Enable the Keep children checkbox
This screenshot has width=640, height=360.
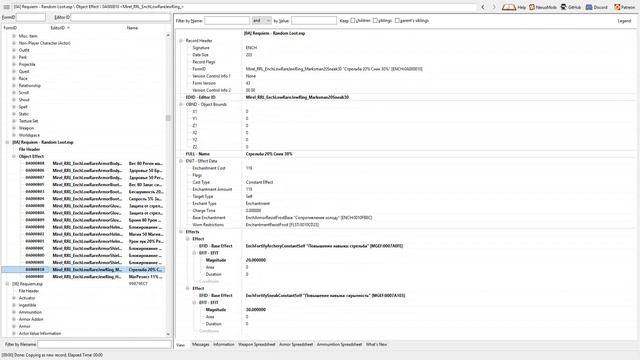pos(353,20)
